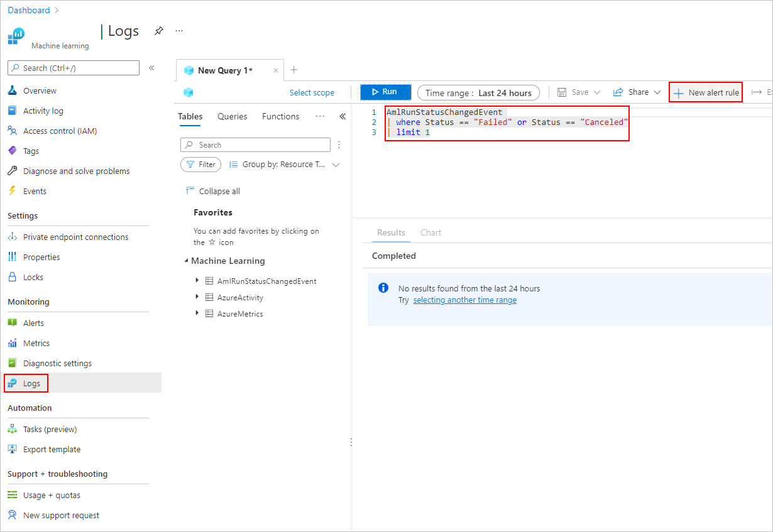
Task: Pin the Logs page to dashboard
Action: pyautogui.click(x=159, y=31)
